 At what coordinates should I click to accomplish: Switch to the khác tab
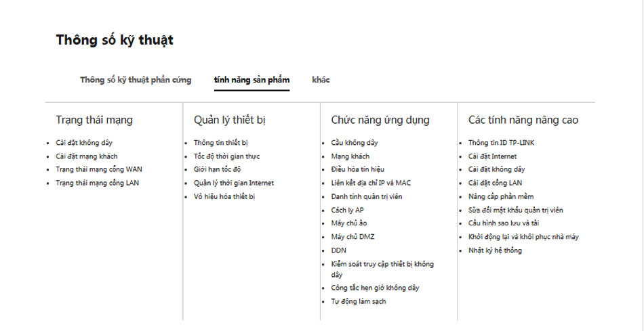click(321, 80)
